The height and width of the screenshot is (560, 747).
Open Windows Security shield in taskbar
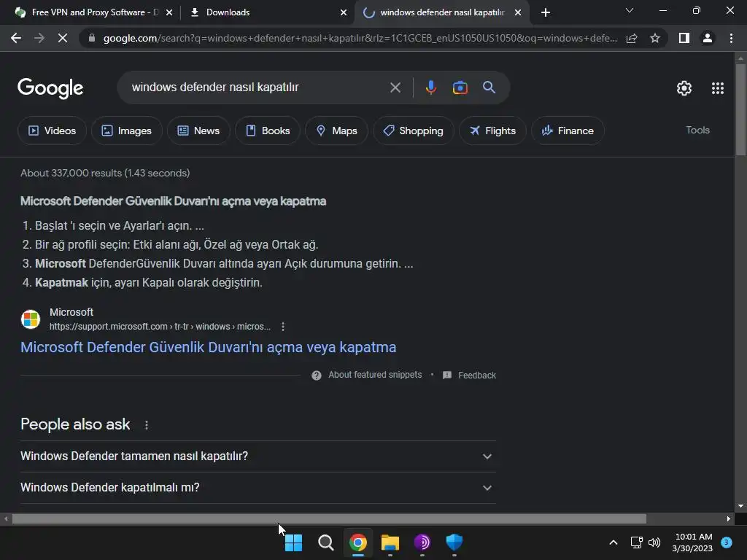click(x=454, y=542)
